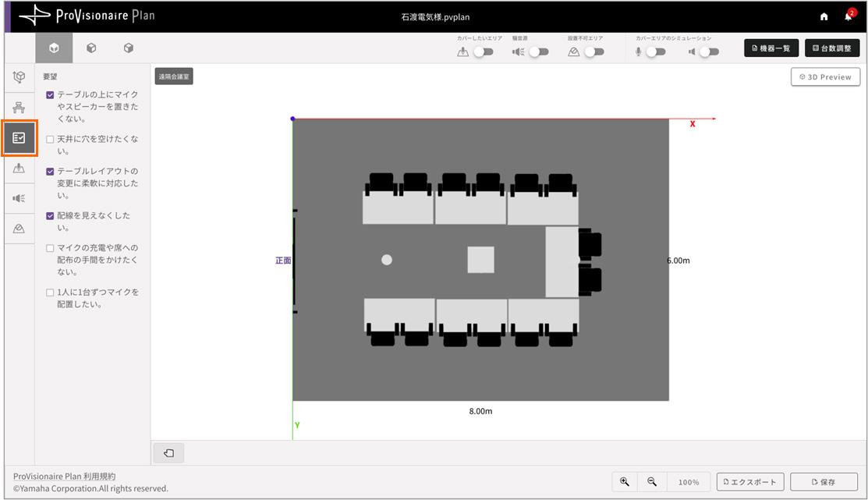The image size is (868, 500).
Task: Select the highlighted requirements checklist sidebar icon
Action: click(x=19, y=138)
